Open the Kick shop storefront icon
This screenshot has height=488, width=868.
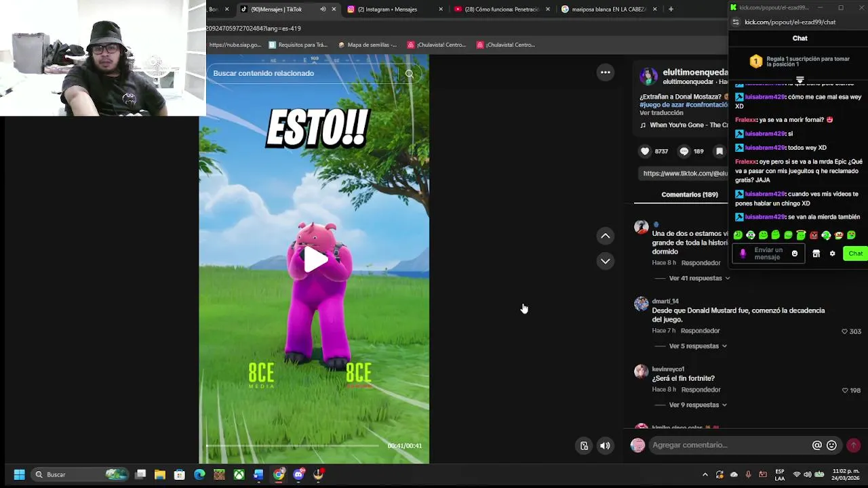816,253
